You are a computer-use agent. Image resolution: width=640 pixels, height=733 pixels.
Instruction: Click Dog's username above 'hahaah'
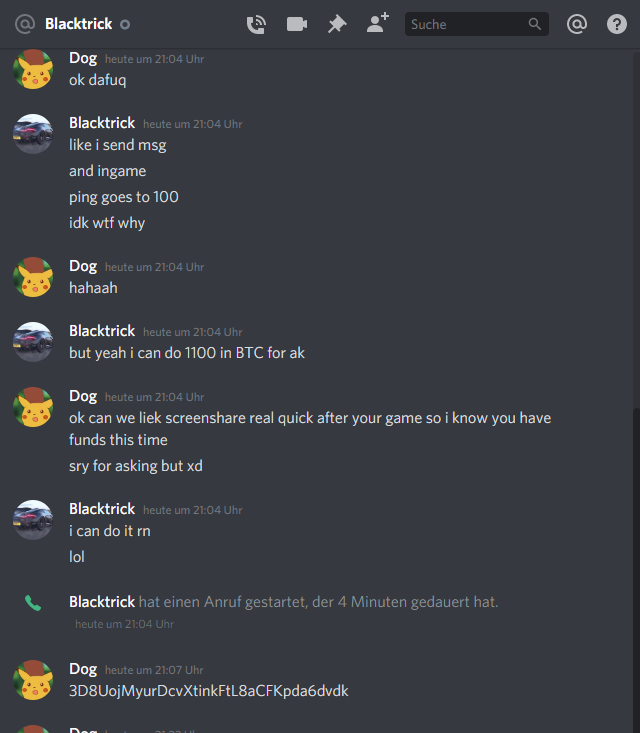tap(83, 266)
